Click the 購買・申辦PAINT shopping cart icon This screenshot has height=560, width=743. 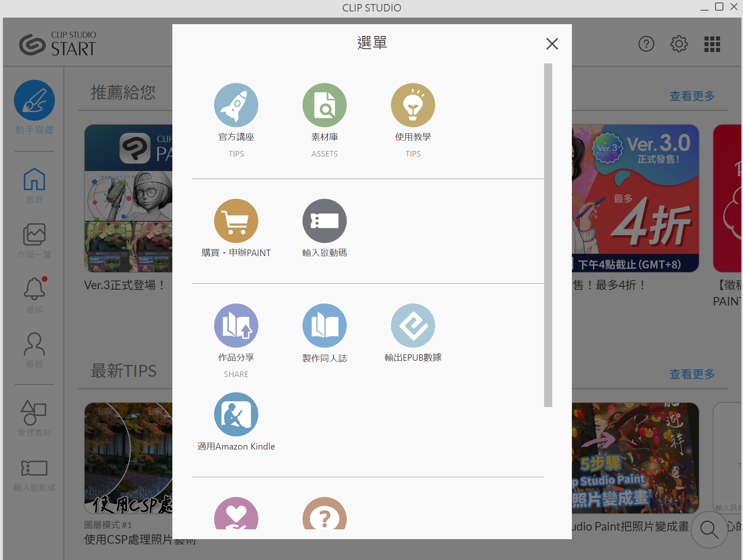[236, 221]
